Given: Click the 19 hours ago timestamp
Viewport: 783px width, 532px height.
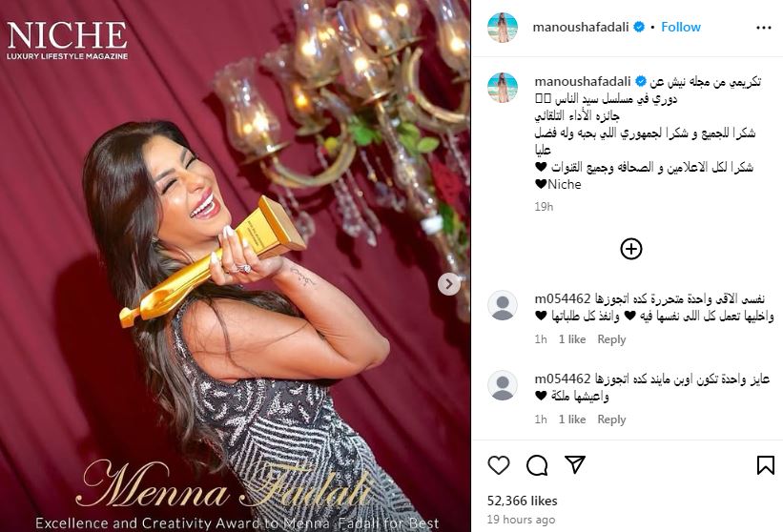Looking at the screenshot, I should pos(521,520).
